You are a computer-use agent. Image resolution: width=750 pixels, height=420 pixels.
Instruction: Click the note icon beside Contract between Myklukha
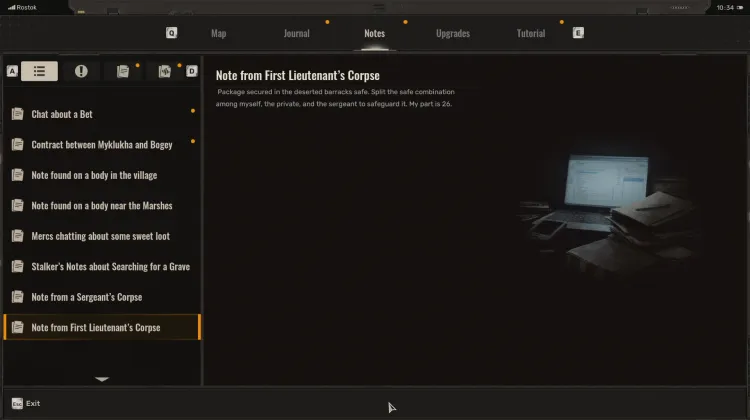(18, 144)
